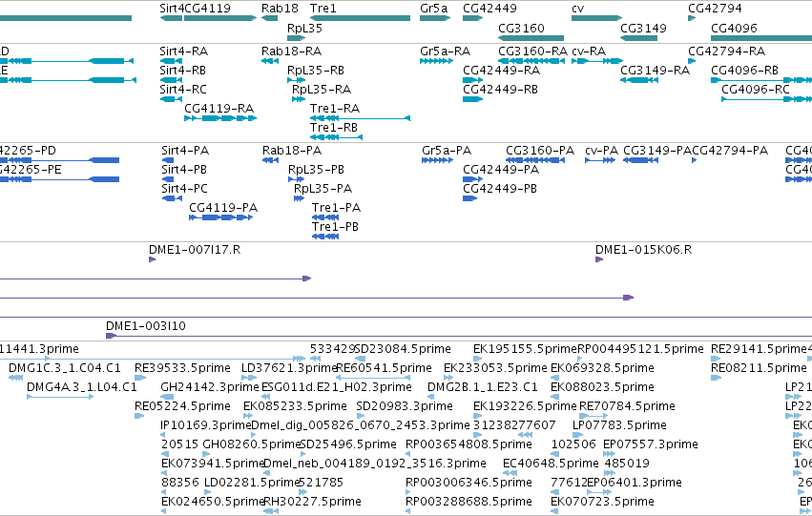Select transcript RpL35-RA

(x=299, y=99)
